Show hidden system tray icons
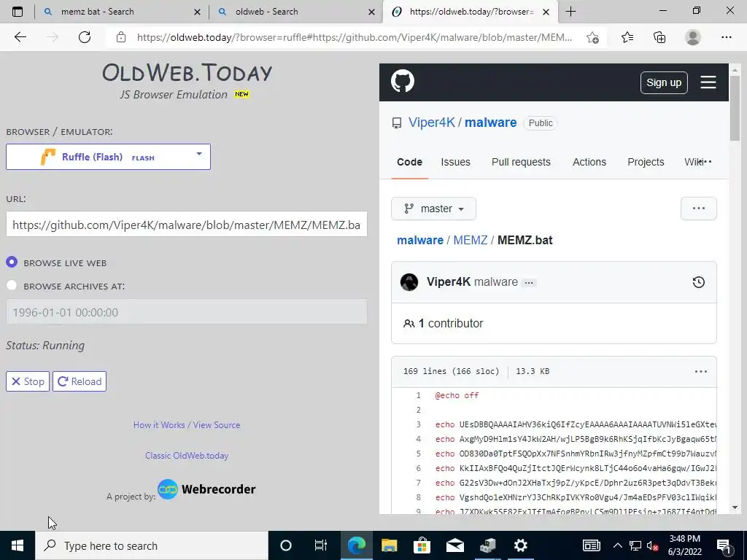This screenshot has width=747, height=560. (617, 545)
